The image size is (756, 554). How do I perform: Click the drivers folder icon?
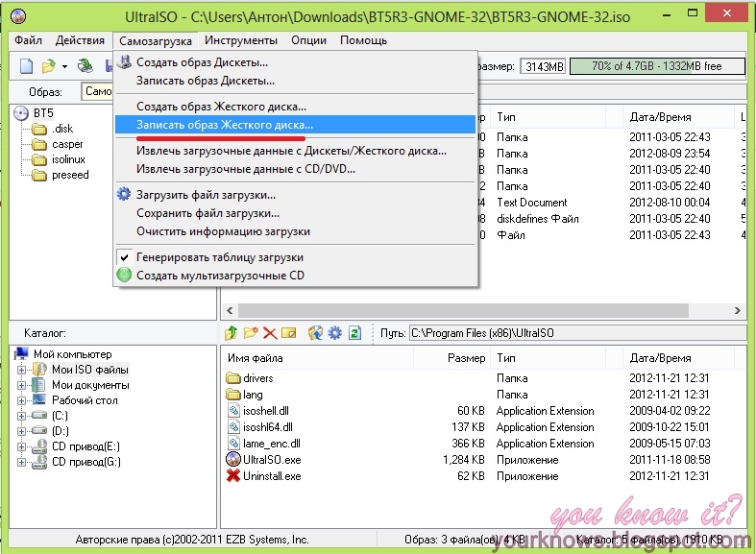click(x=233, y=377)
